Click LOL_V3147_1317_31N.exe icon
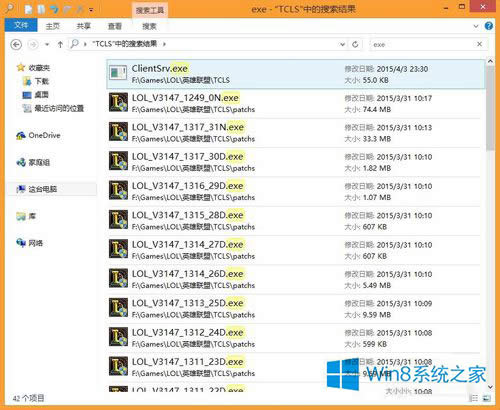500x410 pixels. point(118,131)
